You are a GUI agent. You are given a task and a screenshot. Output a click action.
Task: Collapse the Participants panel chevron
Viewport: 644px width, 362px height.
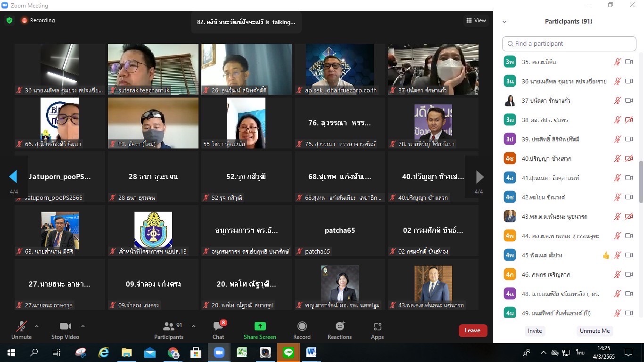504,22
